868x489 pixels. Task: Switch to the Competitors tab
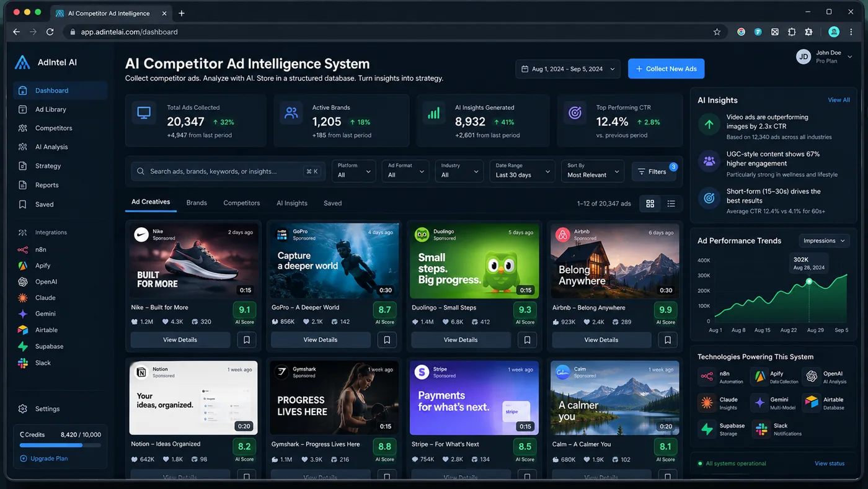(x=242, y=203)
